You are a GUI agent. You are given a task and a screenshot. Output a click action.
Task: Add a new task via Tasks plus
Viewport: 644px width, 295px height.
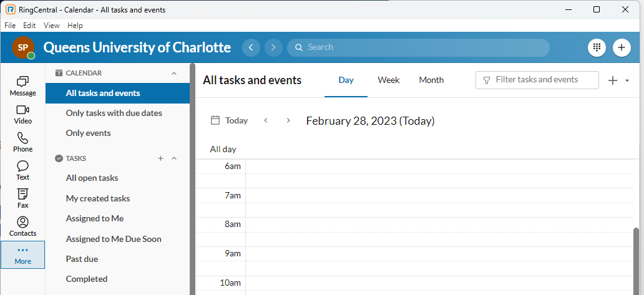click(x=160, y=158)
